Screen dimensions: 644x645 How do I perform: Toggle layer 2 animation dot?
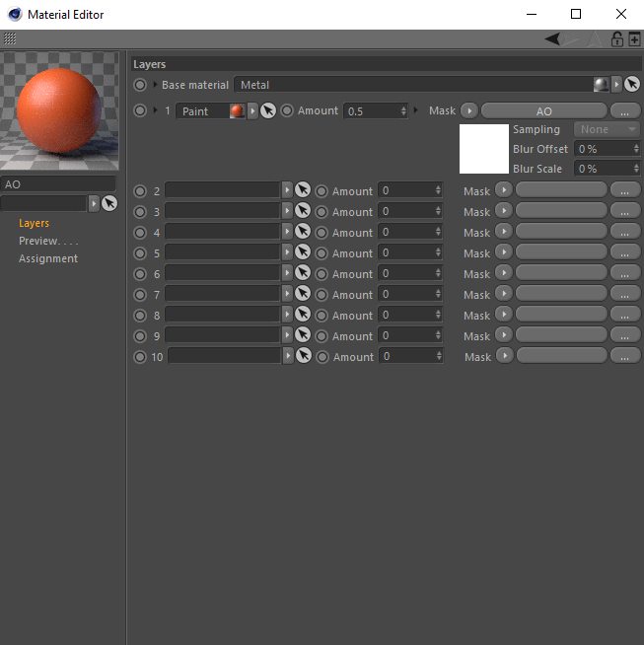coord(140,191)
